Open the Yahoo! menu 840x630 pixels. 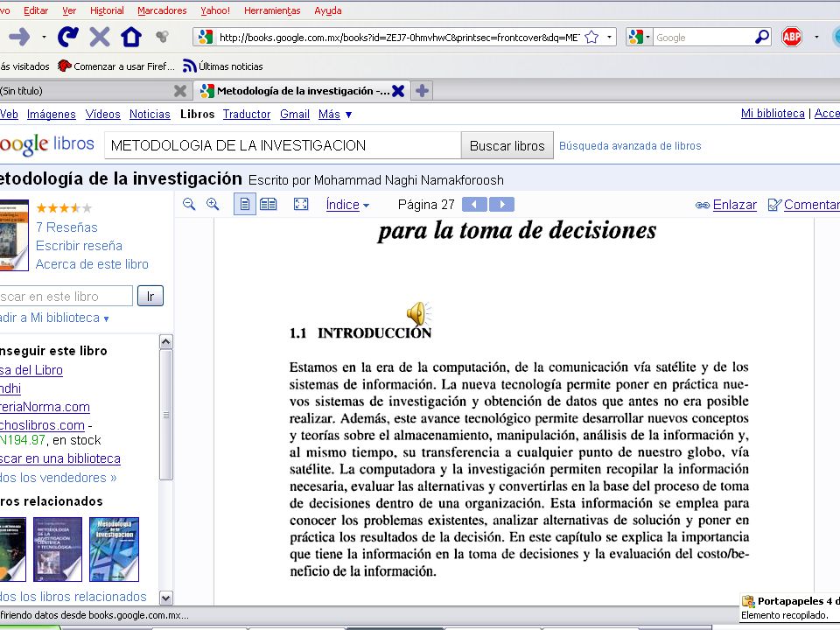[x=215, y=10]
